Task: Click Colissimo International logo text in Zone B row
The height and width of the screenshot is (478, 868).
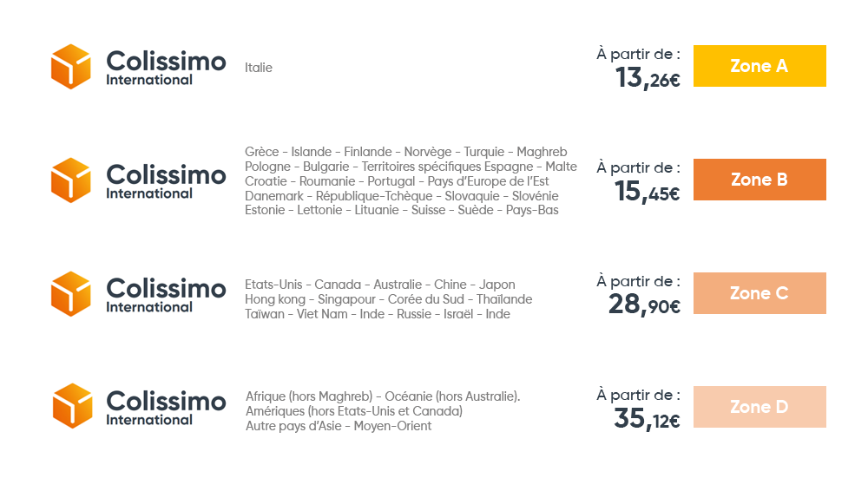Action: [166, 181]
